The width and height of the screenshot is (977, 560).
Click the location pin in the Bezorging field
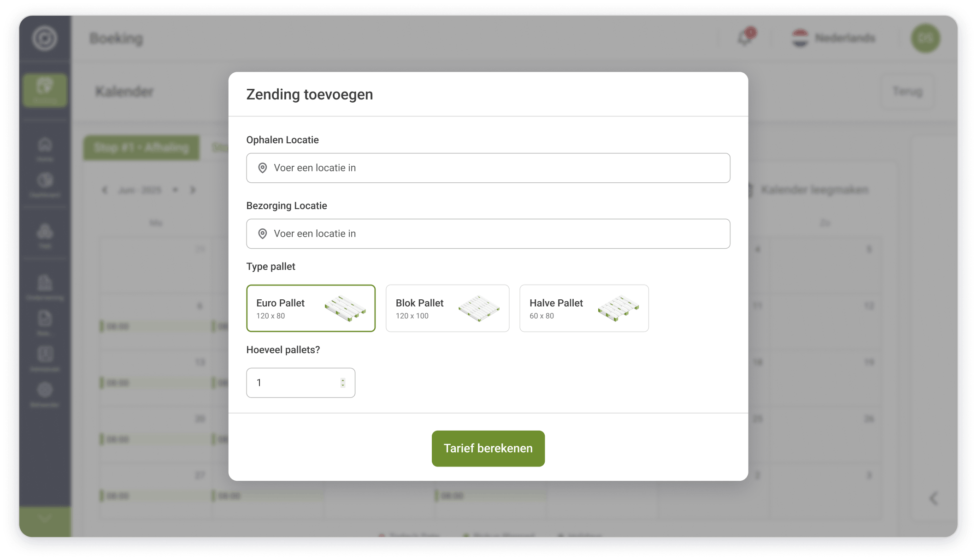click(x=262, y=234)
